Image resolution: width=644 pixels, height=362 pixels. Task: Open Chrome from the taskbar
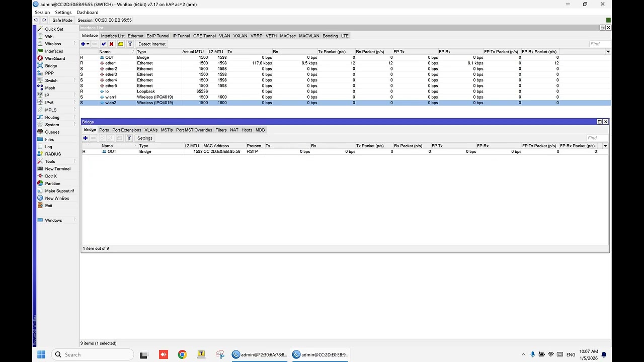(182, 354)
